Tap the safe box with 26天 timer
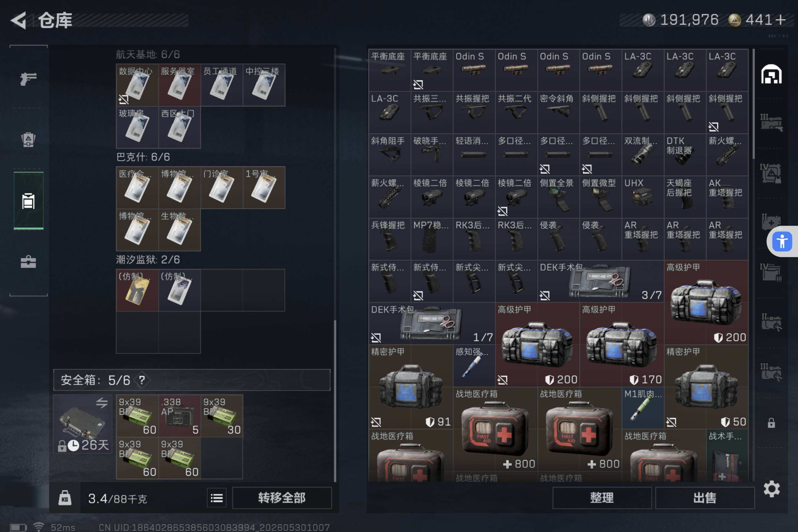The image size is (798, 532). point(83,424)
